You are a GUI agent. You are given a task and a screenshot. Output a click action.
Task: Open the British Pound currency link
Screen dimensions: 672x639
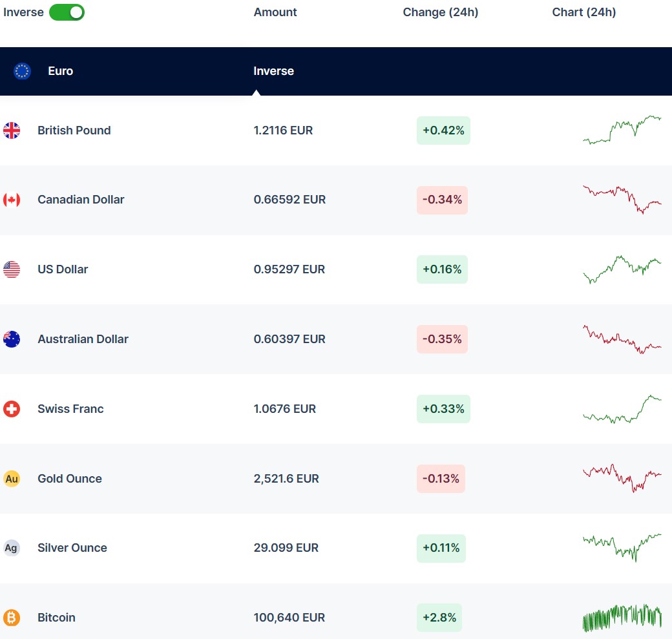coord(74,131)
